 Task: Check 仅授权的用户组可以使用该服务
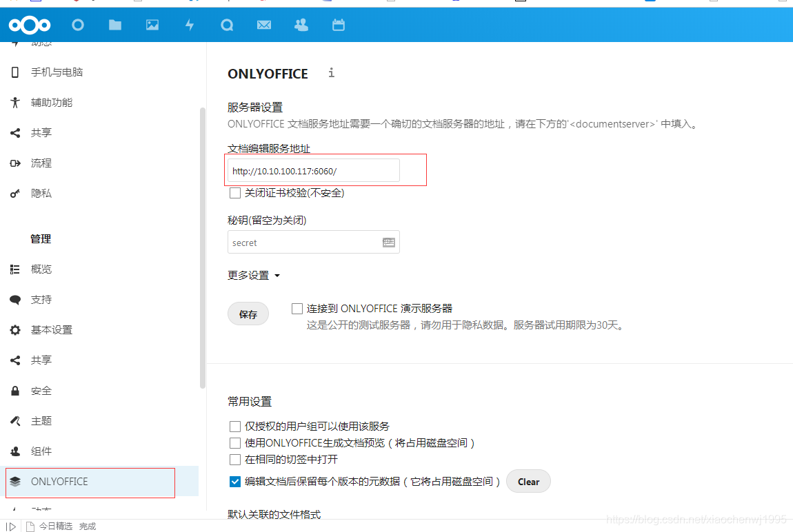point(234,427)
